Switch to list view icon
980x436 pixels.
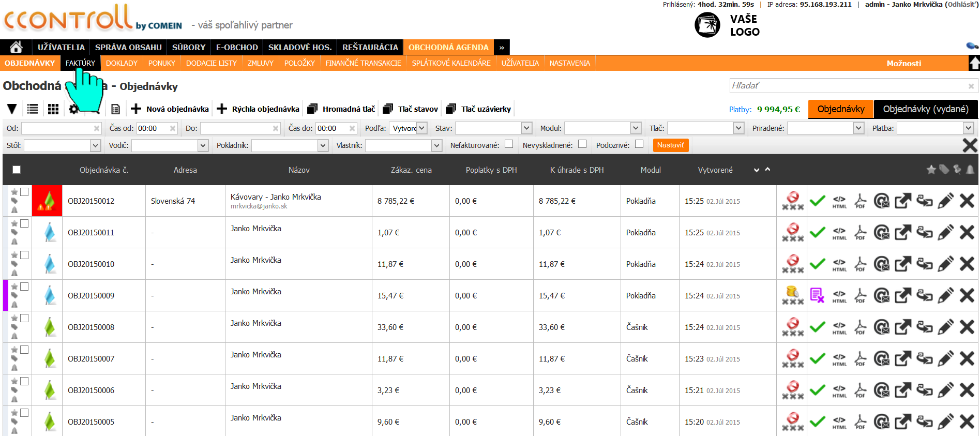[33, 109]
